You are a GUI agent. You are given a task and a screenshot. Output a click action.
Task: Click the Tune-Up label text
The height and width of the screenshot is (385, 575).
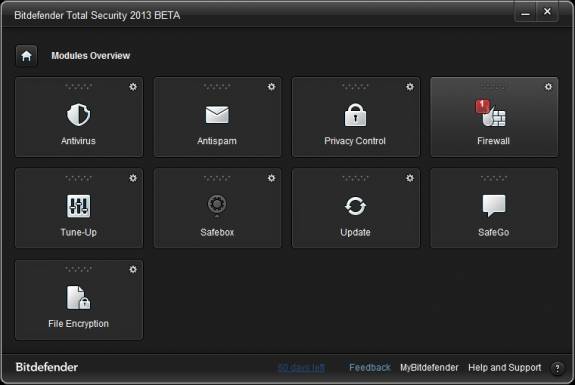coord(78,232)
